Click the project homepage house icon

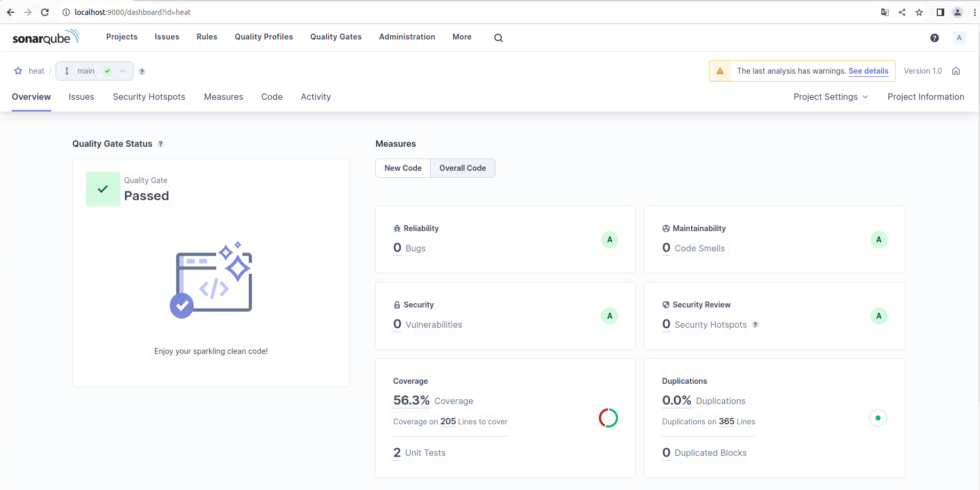coord(956,71)
